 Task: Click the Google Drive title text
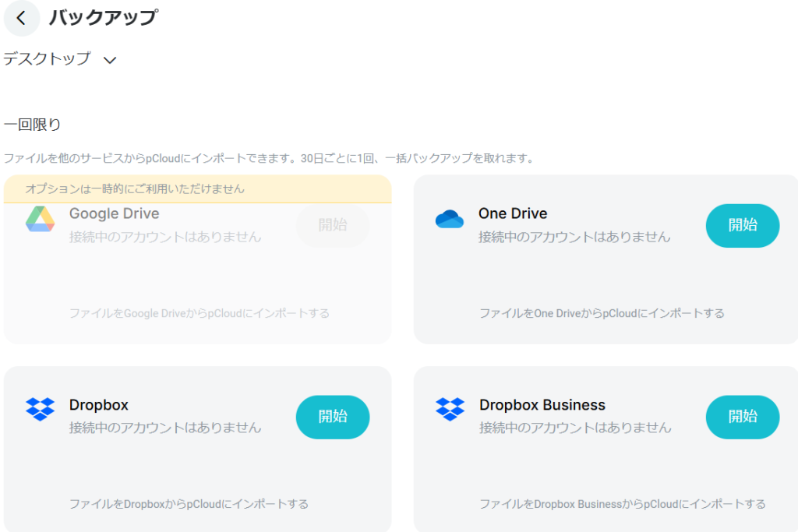(x=114, y=213)
